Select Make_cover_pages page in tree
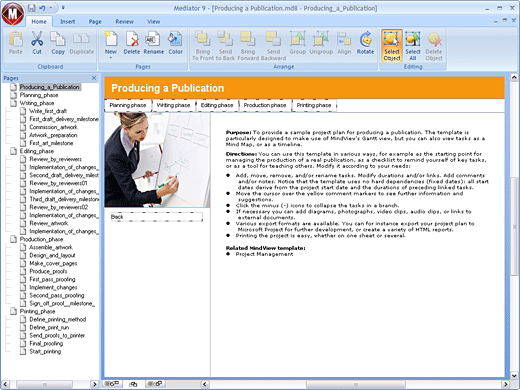The height and width of the screenshot is (390, 520). coord(53,263)
